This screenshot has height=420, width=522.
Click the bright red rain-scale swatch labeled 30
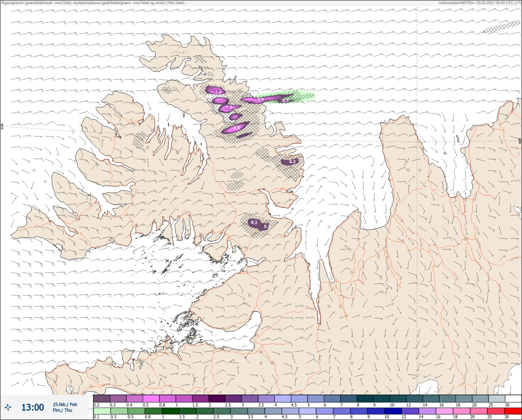pyautogui.click(x=513, y=411)
